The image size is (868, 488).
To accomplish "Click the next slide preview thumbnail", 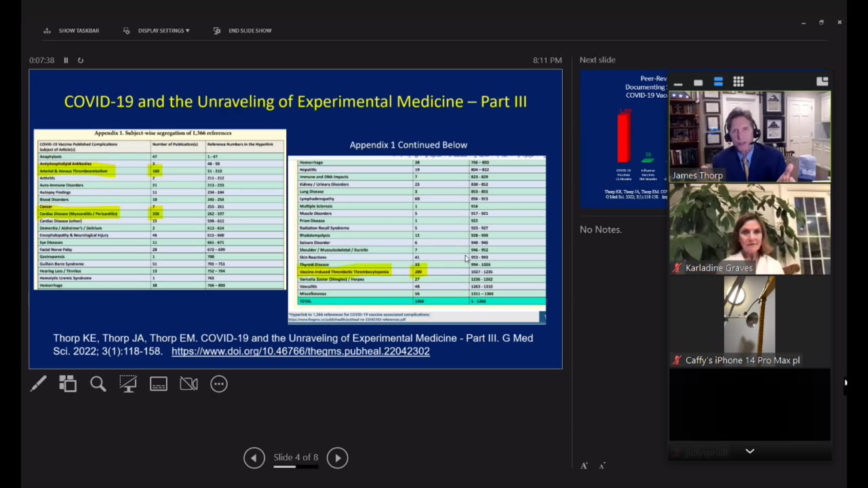I will point(623,139).
